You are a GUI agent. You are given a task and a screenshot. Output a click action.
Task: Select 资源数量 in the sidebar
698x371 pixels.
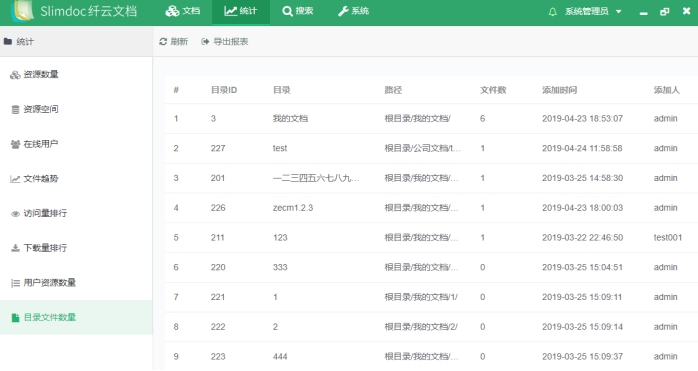[76, 74]
